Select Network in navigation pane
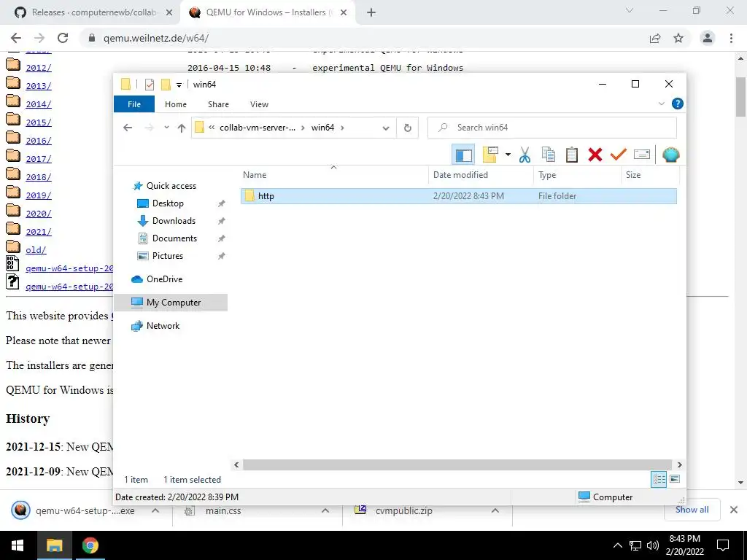747x560 pixels. [x=163, y=326]
